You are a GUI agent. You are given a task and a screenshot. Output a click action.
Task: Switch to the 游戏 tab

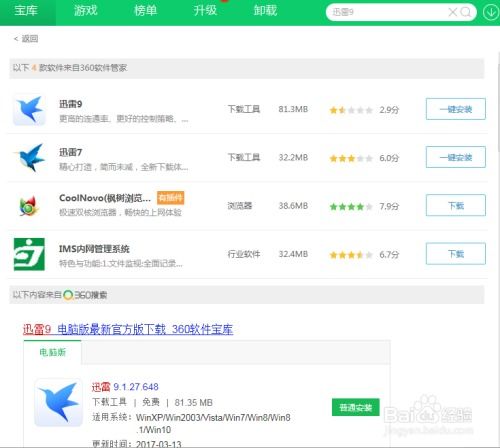coord(86,11)
